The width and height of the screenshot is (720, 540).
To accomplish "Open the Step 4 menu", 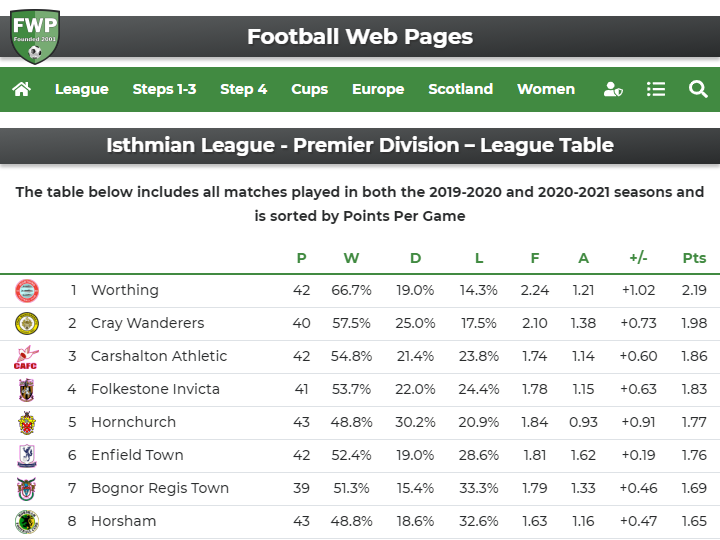I will 243,89.
